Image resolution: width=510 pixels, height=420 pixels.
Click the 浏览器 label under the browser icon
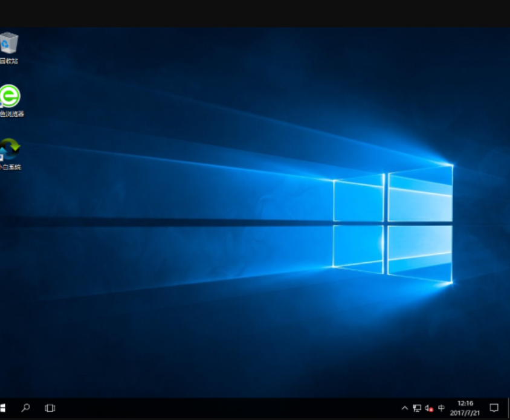(x=12, y=114)
